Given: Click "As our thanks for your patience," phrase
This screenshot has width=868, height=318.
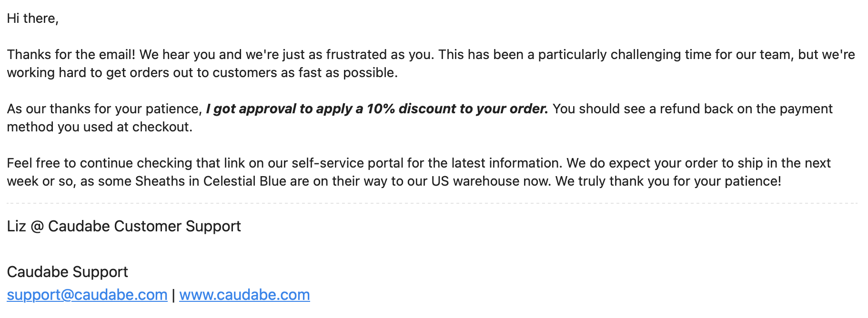Looking at the screenshot, I should 104,109.
